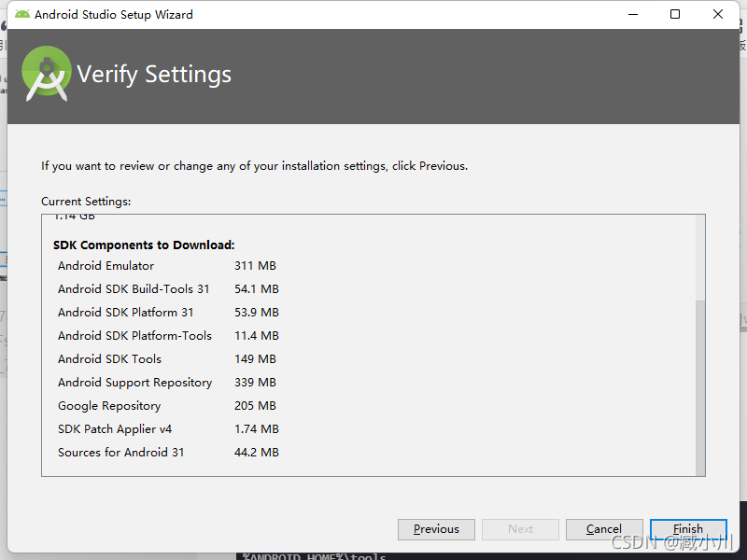The width and height of the screenshot is (747, 560).
Task: Select the Android SDK Tools row
Action: tap(167, 359)
